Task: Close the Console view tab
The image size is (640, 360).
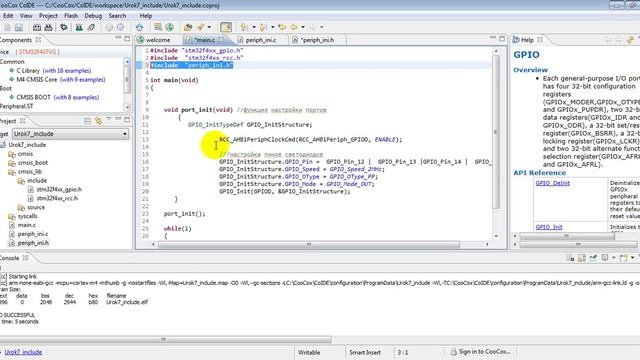Action: pyautogui.click(x=25, y=258)
